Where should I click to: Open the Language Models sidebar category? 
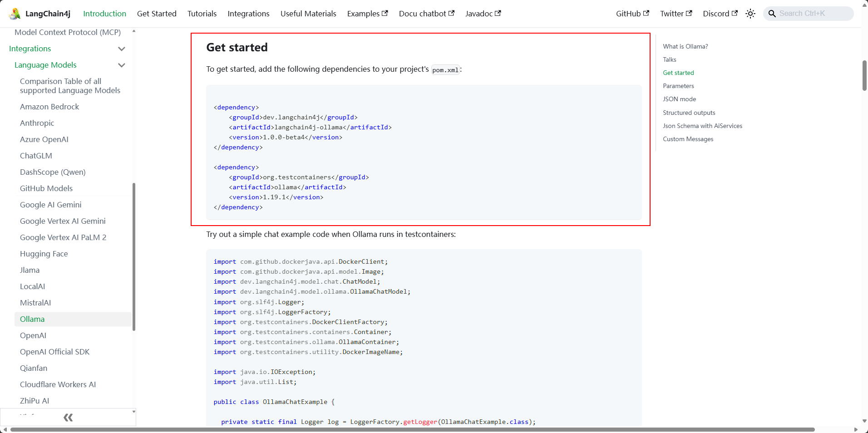(x=45, y=65)
